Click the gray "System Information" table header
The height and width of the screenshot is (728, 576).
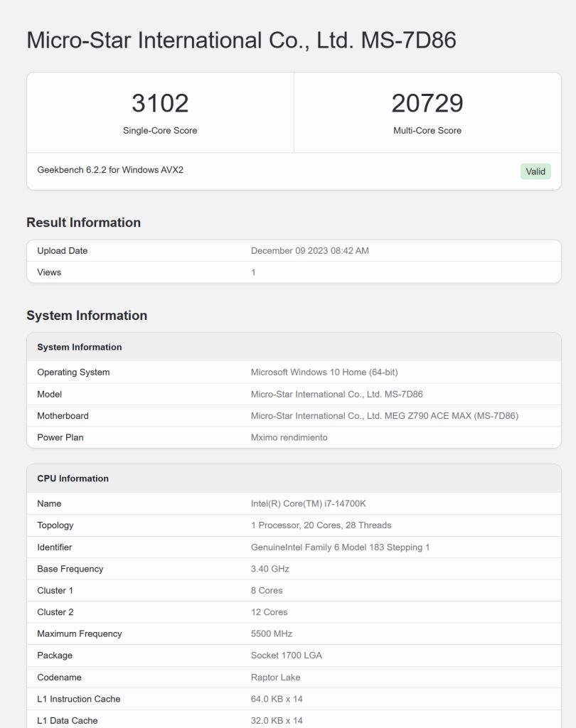[x=294, y=347]
